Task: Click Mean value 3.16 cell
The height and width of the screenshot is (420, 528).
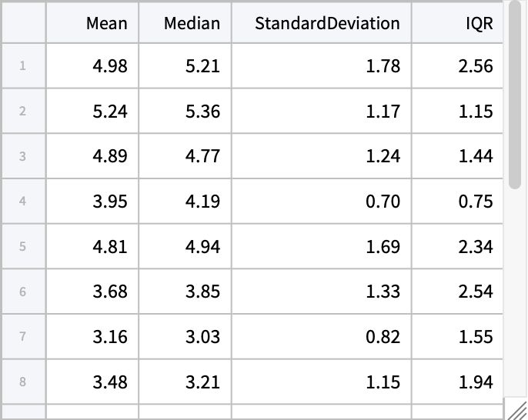Action: (92, 337)
